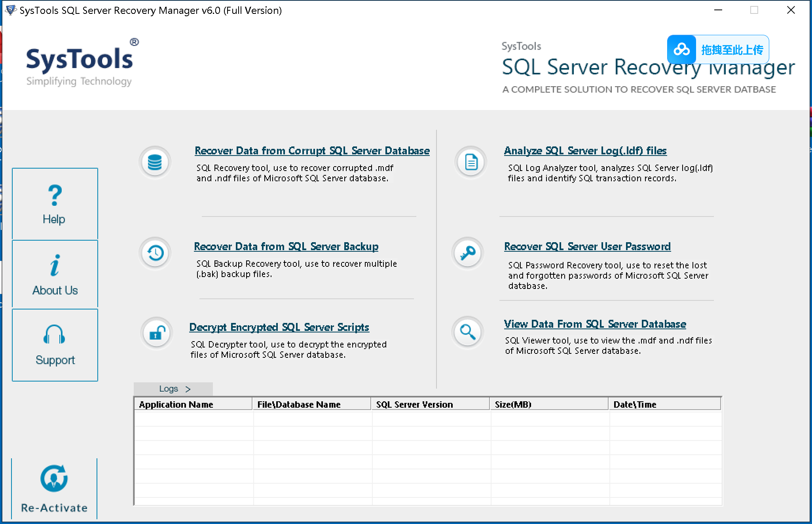Click the About Us info icon
Screen dimensions: 812x524
[55, 265]
